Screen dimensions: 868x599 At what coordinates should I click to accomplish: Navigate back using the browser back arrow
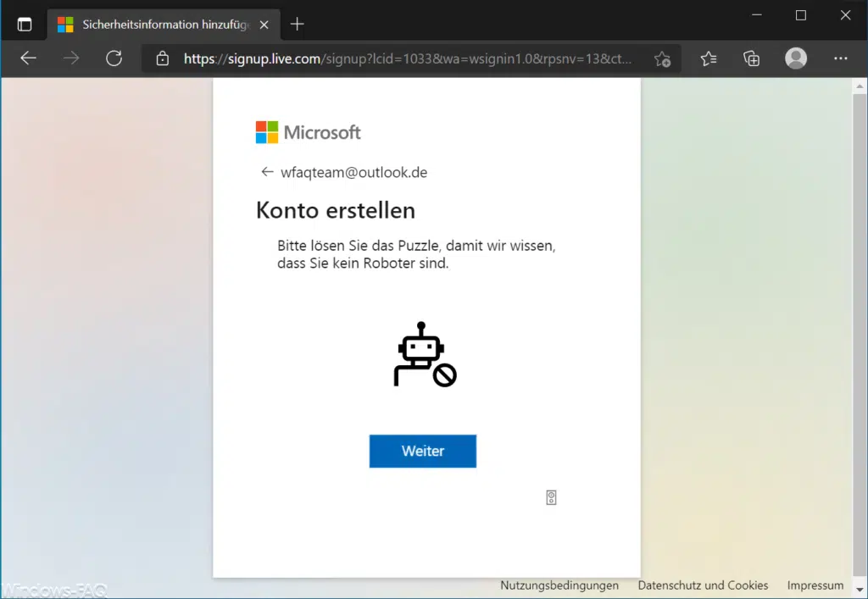point(28,58)
